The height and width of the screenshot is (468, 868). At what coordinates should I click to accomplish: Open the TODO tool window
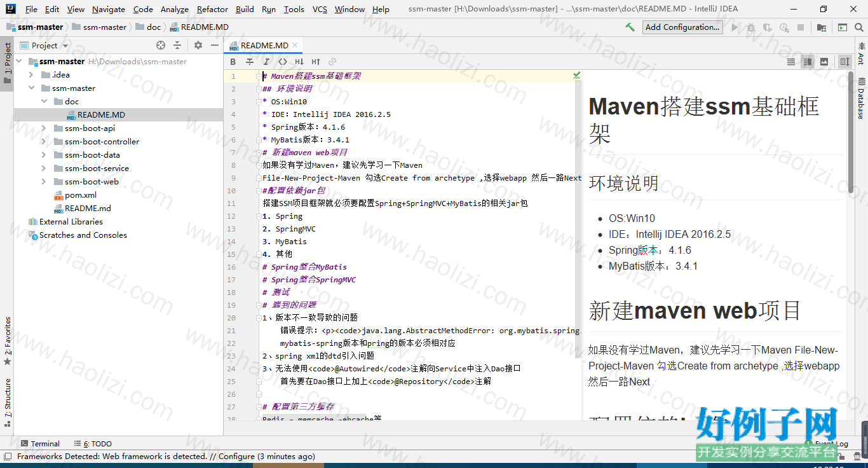pos(93,444)
